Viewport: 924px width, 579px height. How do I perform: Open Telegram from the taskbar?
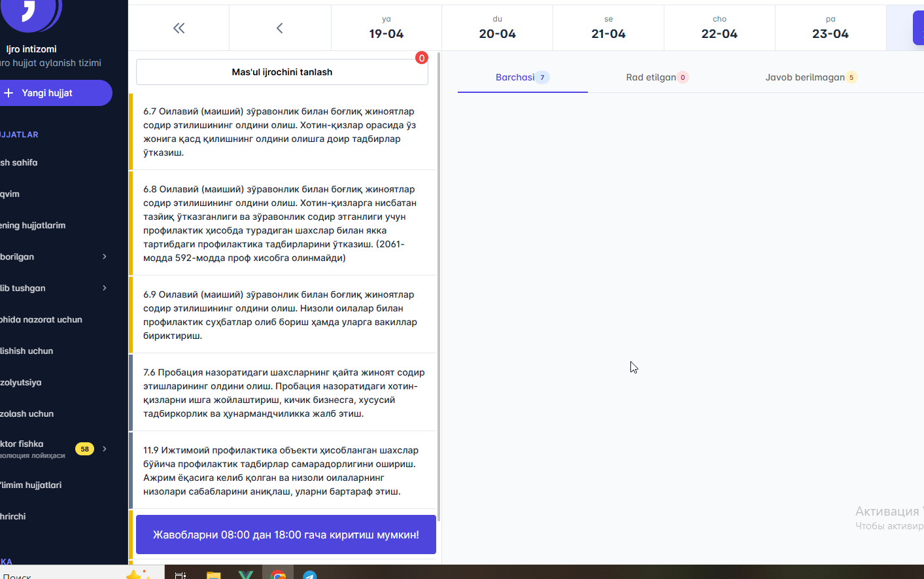[x=310, y=574]
